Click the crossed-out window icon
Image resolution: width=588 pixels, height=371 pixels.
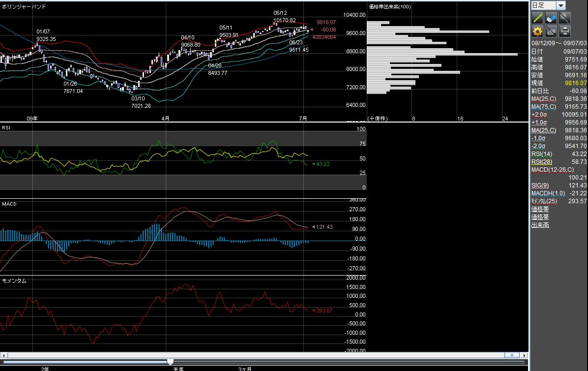(551, 31)
